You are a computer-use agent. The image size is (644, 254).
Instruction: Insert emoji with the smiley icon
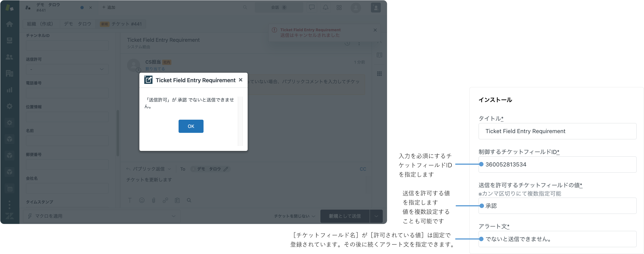point(142,200)
